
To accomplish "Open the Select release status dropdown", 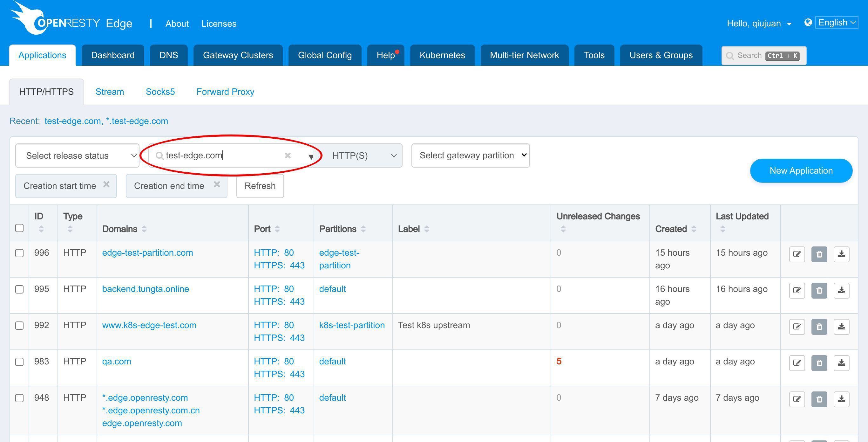I will 77,155.
